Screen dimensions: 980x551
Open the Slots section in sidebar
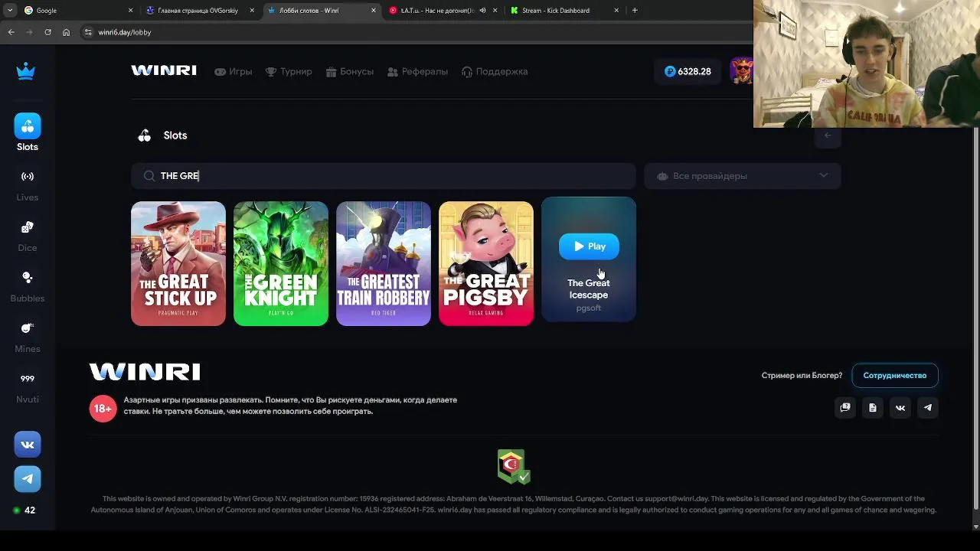tap(28, 133)
